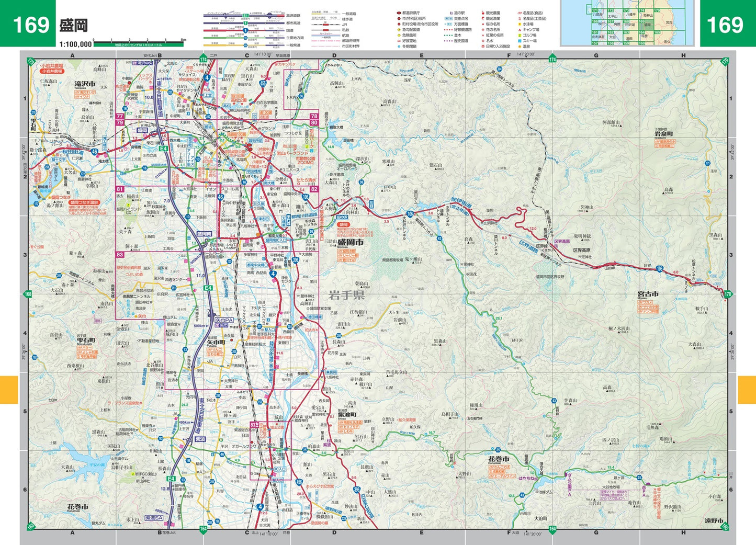Viewport: 756px width, 545px height.
Task: Click the ゴルフ場 legend icon
Action: click(520, 35)
